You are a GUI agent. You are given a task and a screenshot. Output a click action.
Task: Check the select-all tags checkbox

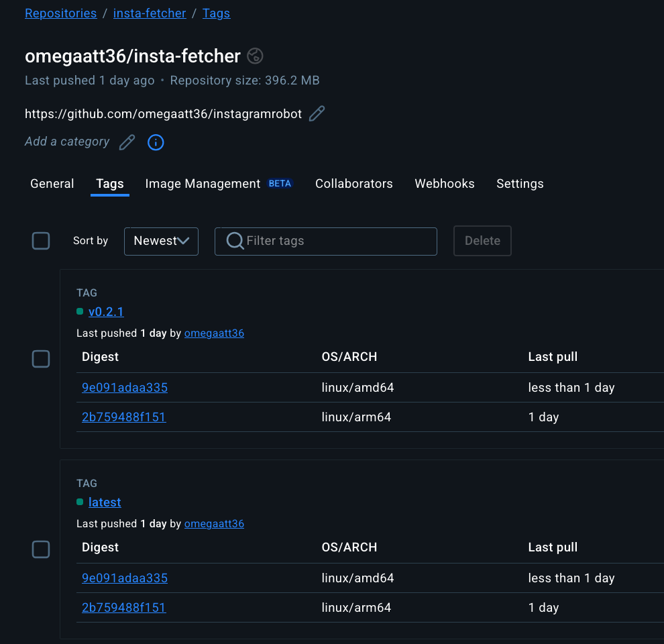tap(41, 241)
